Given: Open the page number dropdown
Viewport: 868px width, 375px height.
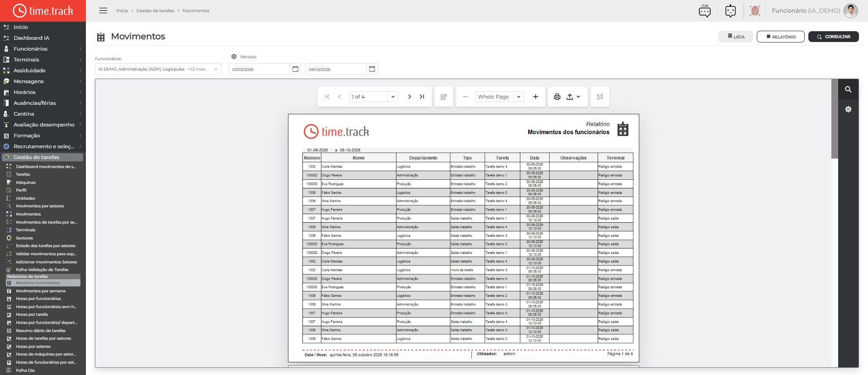Looking at the screenshot, I should point(393,97).
